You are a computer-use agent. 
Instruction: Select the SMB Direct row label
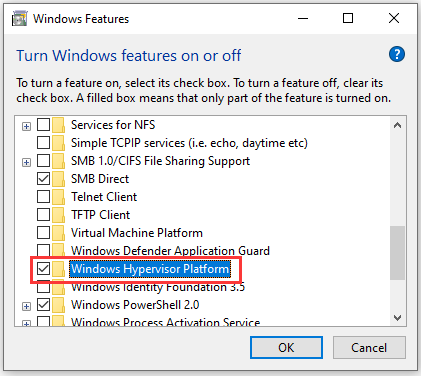(100, 179)
